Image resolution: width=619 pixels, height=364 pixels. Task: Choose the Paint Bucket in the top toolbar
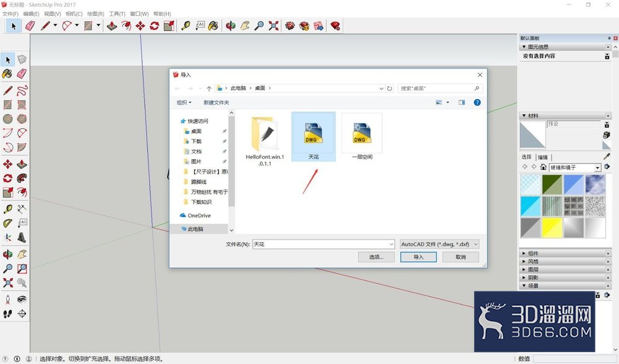[213, 26]
